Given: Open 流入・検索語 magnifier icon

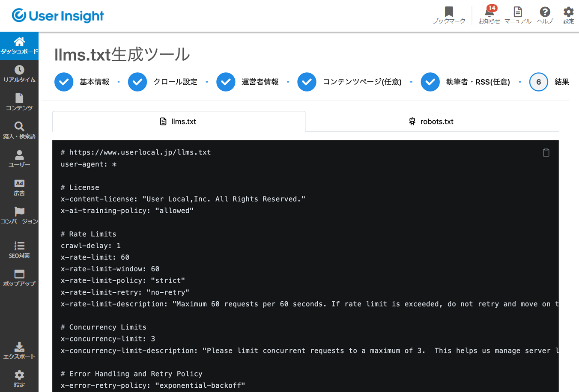Looking at the screenshot, I should coord(19,126).
